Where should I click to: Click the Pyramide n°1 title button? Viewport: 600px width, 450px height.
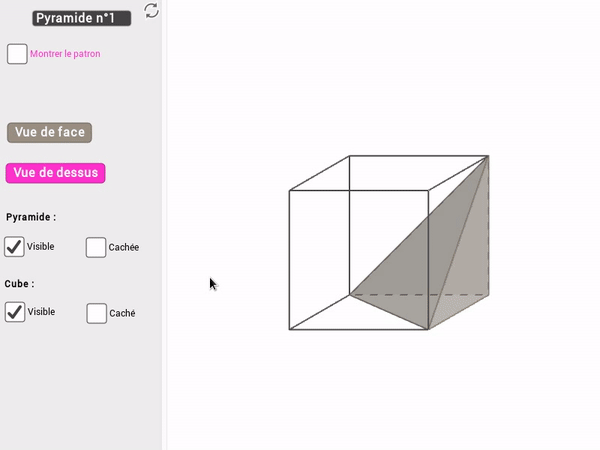(x=82, y=18)
